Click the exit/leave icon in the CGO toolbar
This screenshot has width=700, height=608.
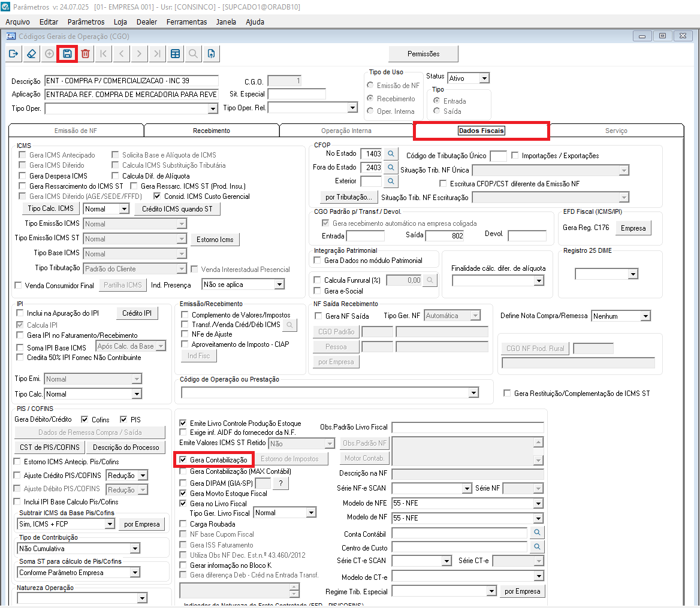[13, 53]
